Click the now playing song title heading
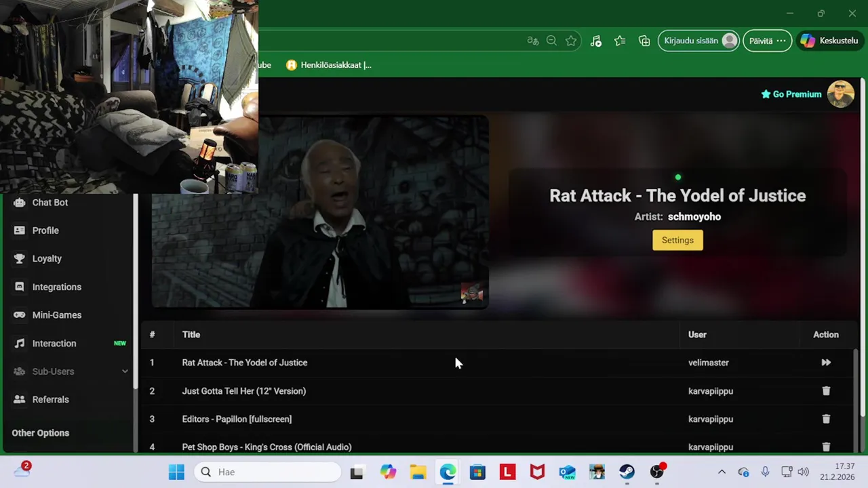 677,196
